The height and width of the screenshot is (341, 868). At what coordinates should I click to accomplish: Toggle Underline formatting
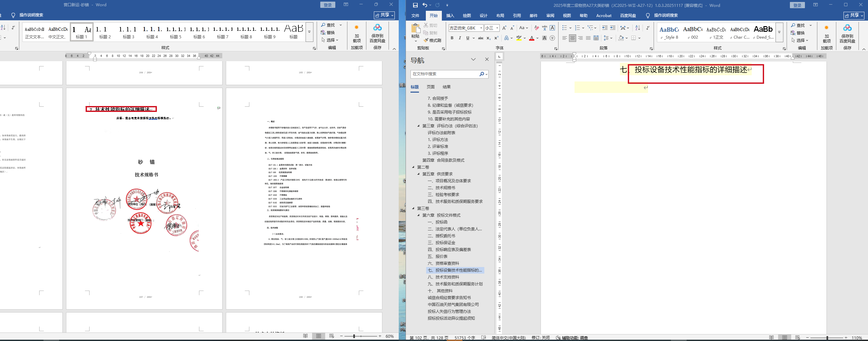click(x=468, y=38)
